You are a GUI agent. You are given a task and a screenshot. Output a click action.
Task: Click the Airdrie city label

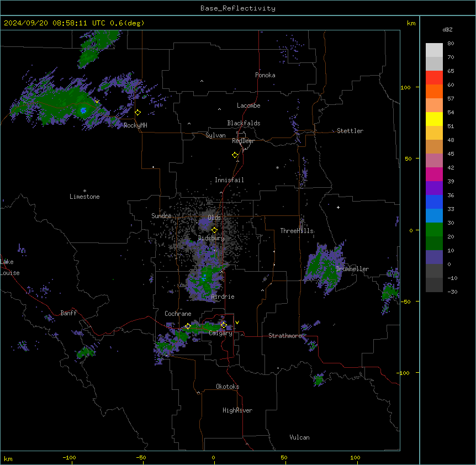click(223, 297)
